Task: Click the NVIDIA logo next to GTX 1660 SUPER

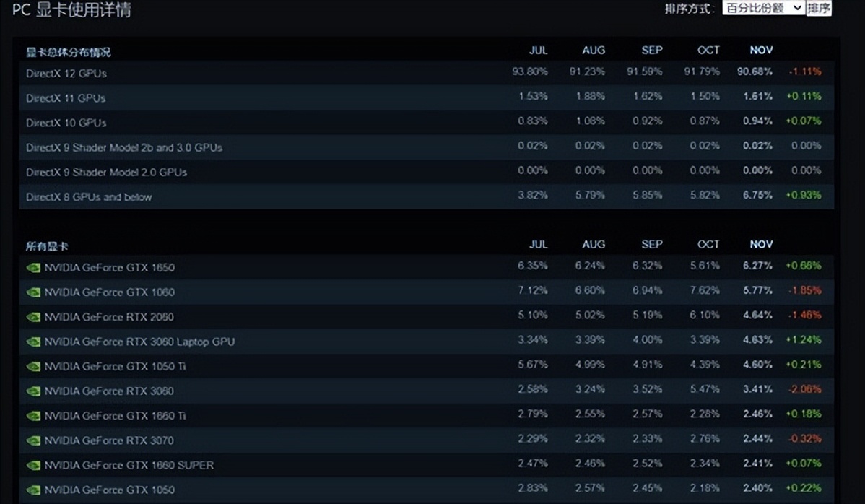Action: point(33,465)
